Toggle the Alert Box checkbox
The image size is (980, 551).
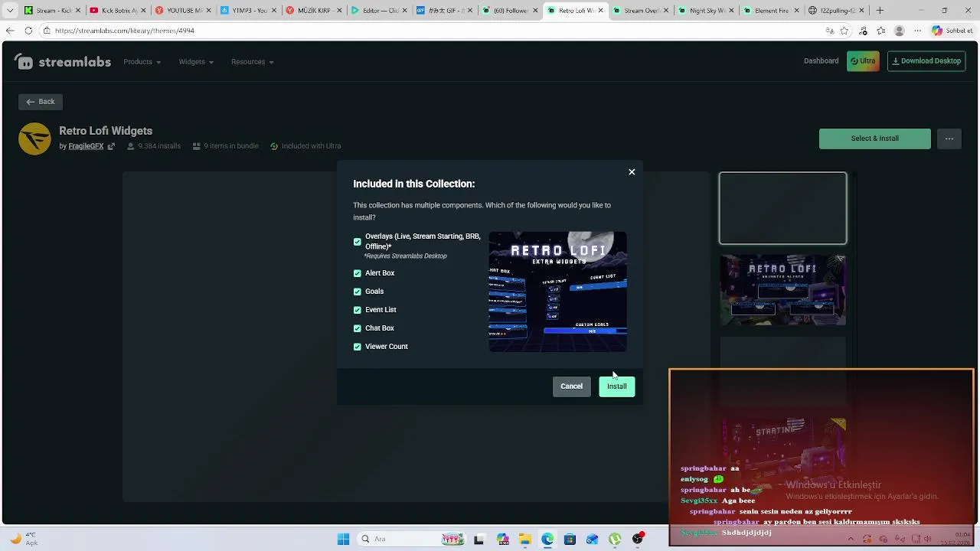[358, 273]
